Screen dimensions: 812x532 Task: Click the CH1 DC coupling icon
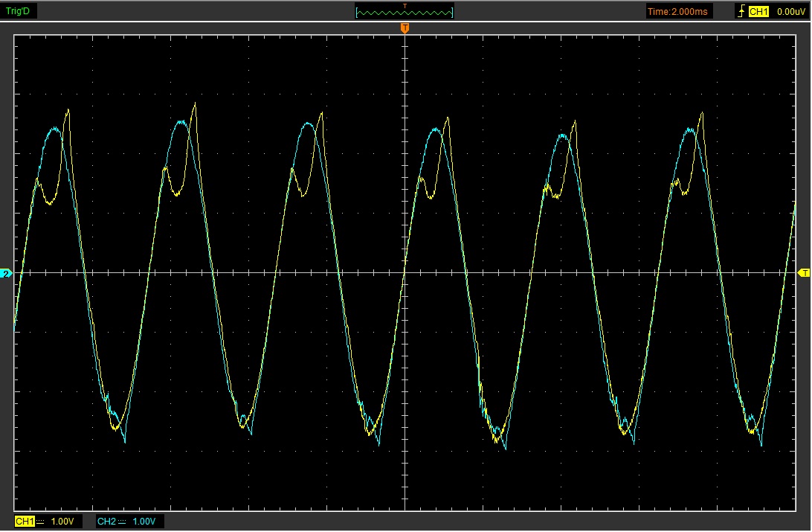tap(40, 522)
